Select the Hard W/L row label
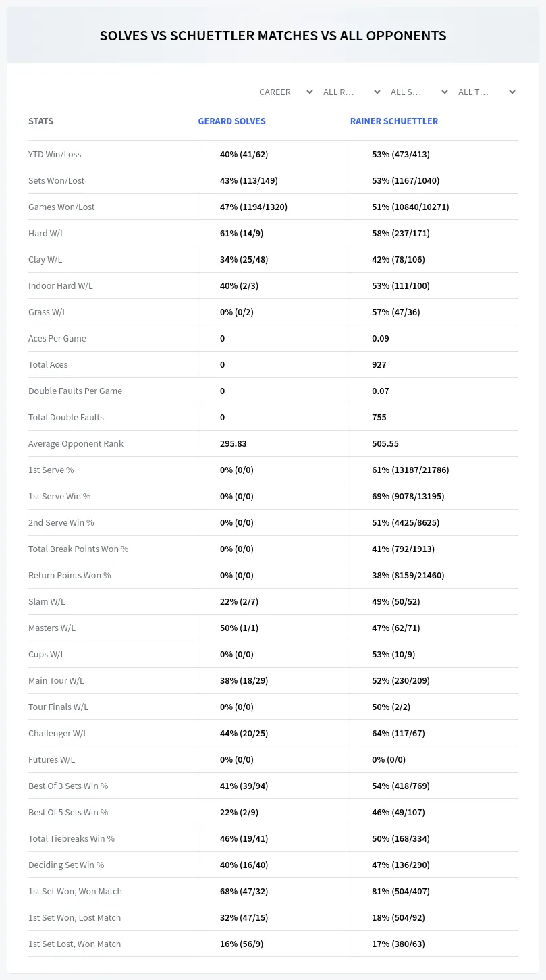The height and width of the screenshot is (980, 546). [47, 233]
